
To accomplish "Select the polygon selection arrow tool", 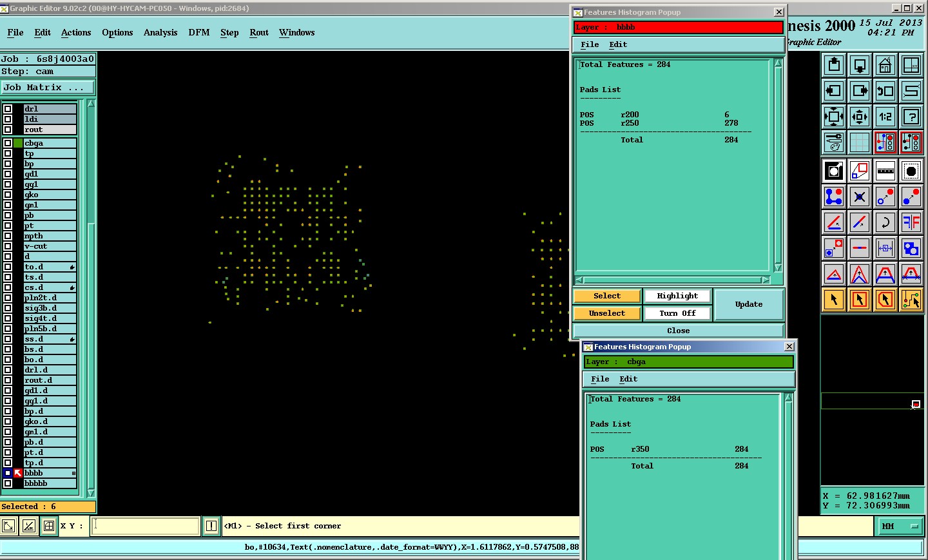I will [x=885, y=300].
